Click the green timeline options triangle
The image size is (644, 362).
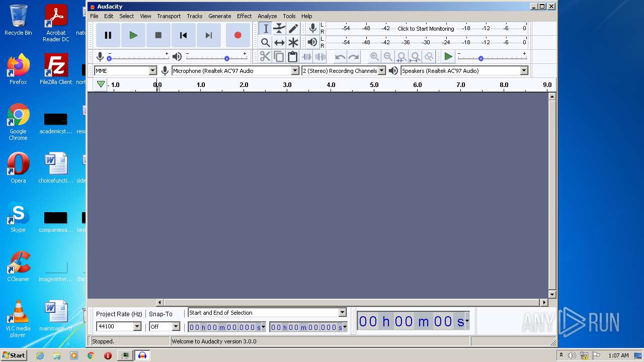[101, 84]
